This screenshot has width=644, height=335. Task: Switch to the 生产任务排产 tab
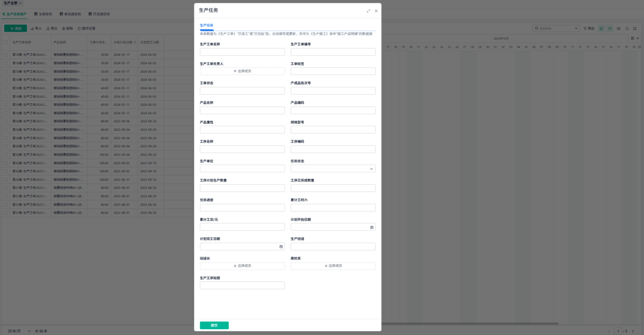pyautogui.click(x=14, y=14)
